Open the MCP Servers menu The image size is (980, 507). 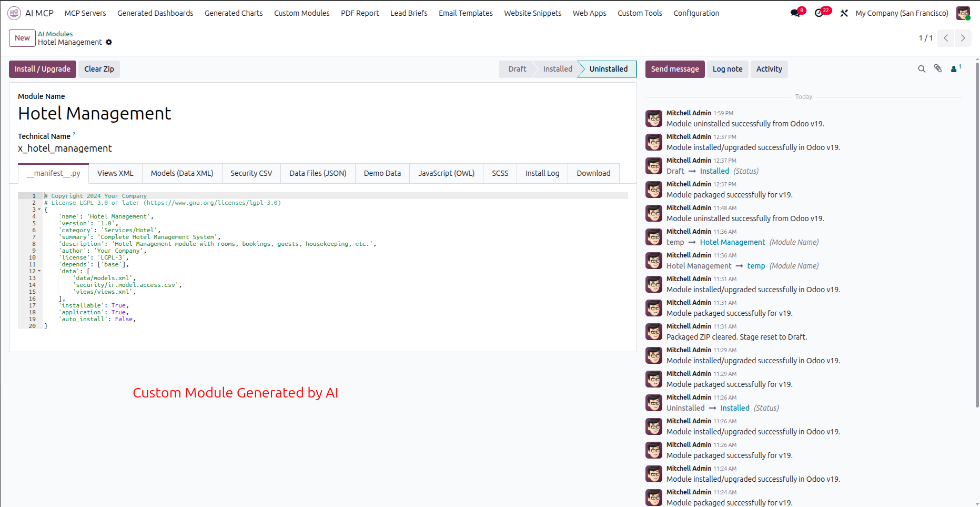[x=85, y=13]
